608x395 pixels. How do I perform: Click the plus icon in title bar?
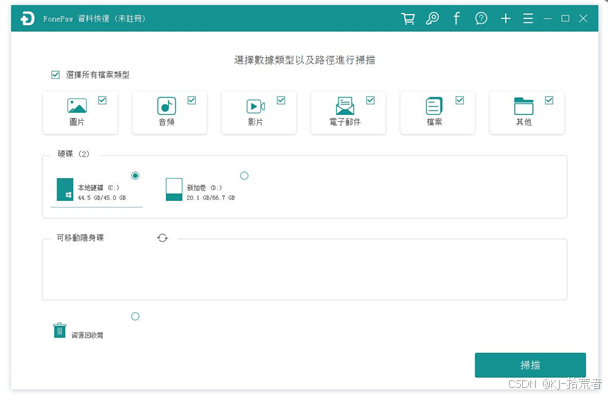pyautogui.click(x=505, y=18)
